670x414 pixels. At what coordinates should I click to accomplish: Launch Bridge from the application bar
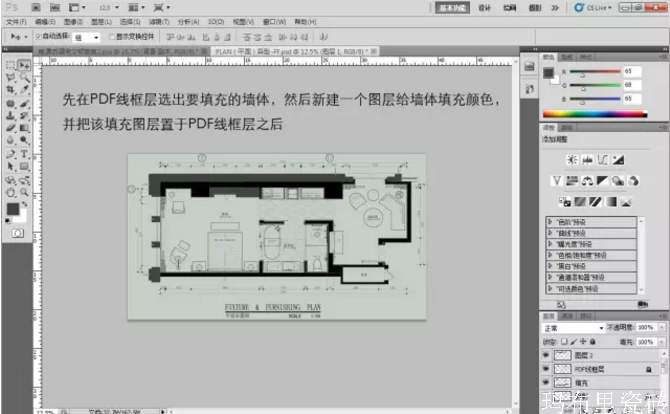[36, 7]
